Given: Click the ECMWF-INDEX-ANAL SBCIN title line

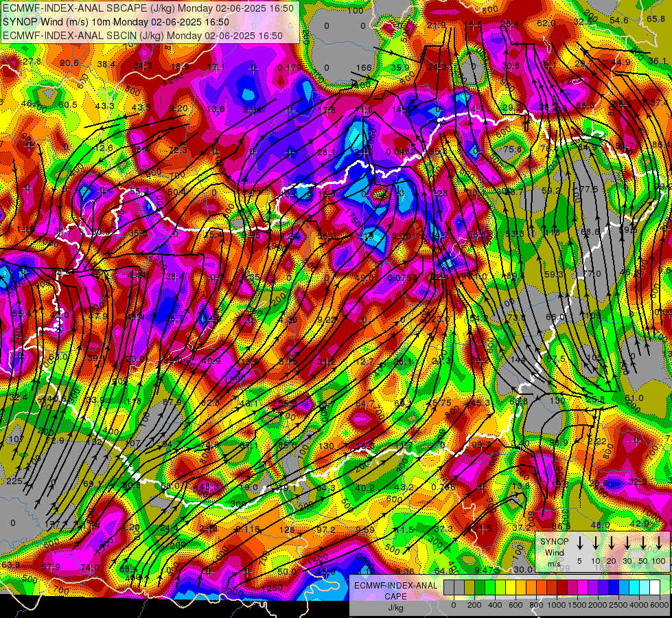Looking at the screenshot, I should click(143, 36).
